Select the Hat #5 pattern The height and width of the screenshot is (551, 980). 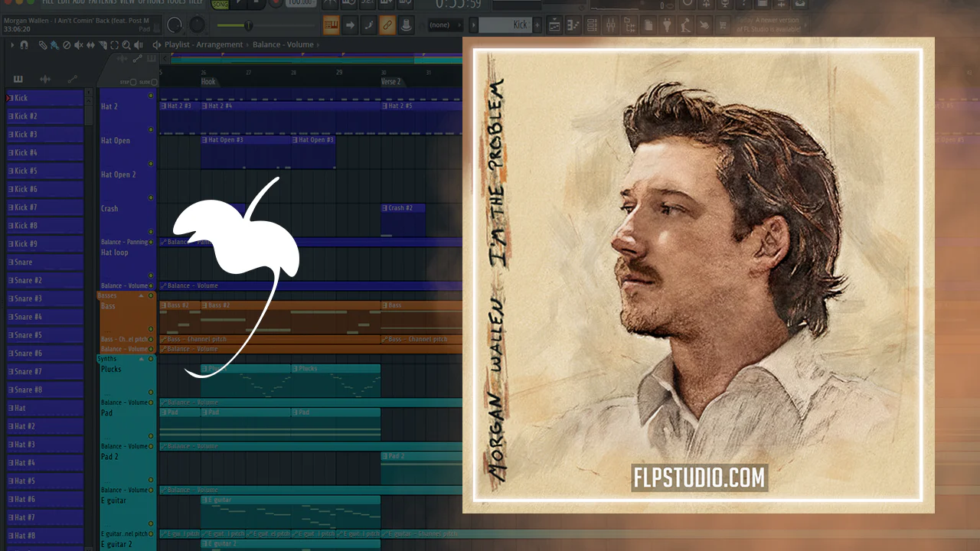click(44, 481)
